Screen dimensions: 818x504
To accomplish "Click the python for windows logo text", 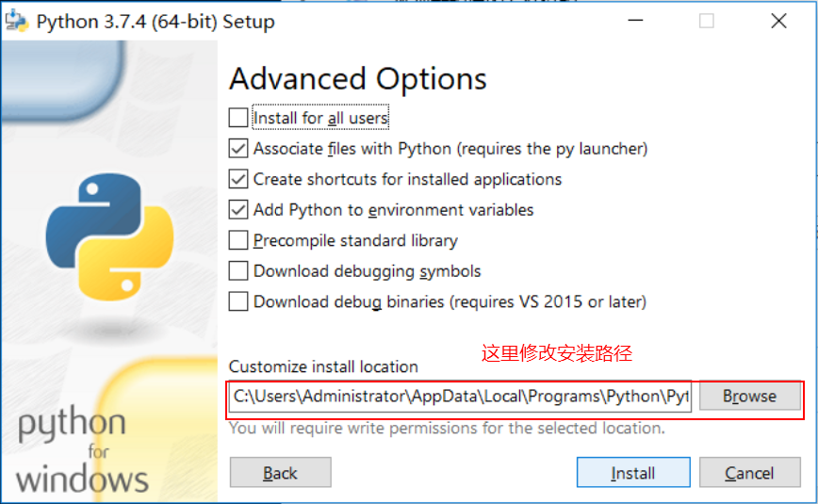I will [x=82, y=451].
